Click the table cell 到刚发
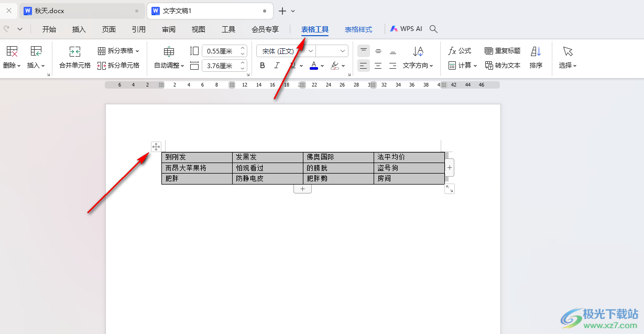Screen dimensions: 644x334 [197, 157]
